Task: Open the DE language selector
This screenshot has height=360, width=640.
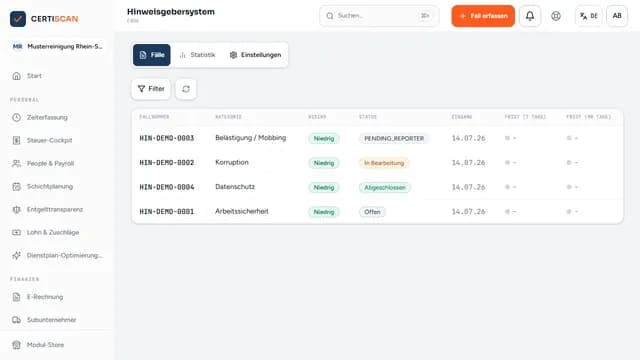Action: pyautogui.click(x=589, y=16)
